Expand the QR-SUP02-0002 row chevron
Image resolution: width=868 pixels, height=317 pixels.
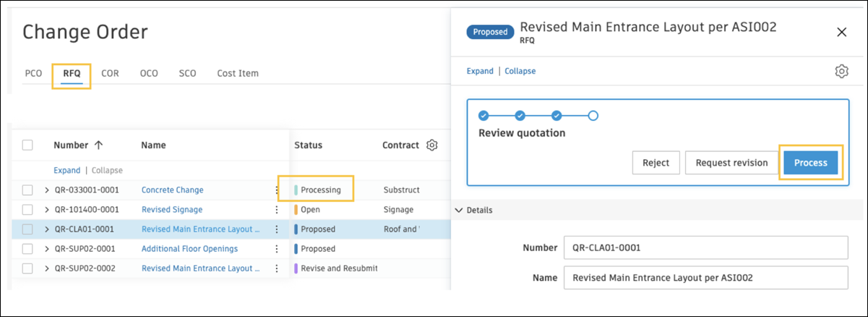47,269
